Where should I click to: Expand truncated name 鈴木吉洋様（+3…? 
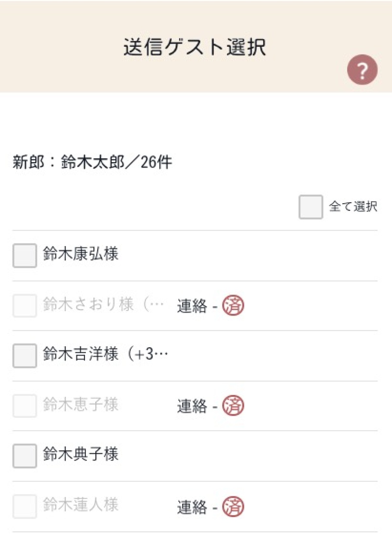click(x=106, y=354)
